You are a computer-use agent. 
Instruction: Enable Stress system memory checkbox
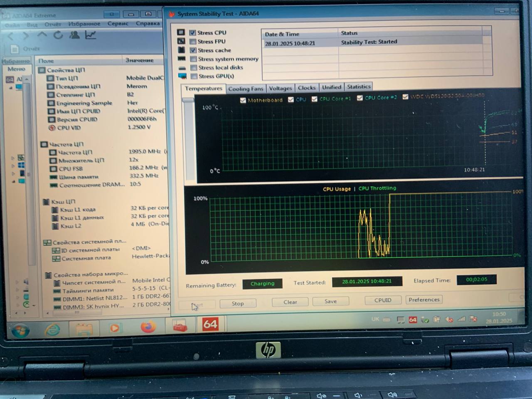(x=193, y=59)
